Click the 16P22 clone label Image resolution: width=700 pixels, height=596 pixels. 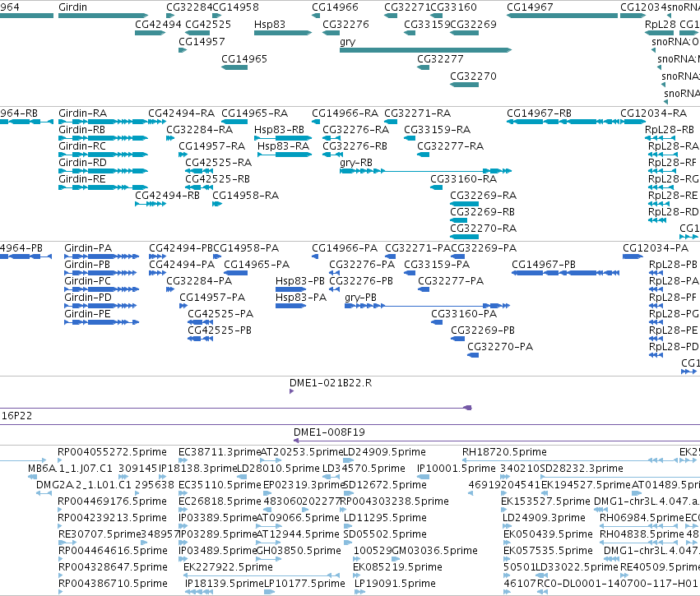coord(17,416)
